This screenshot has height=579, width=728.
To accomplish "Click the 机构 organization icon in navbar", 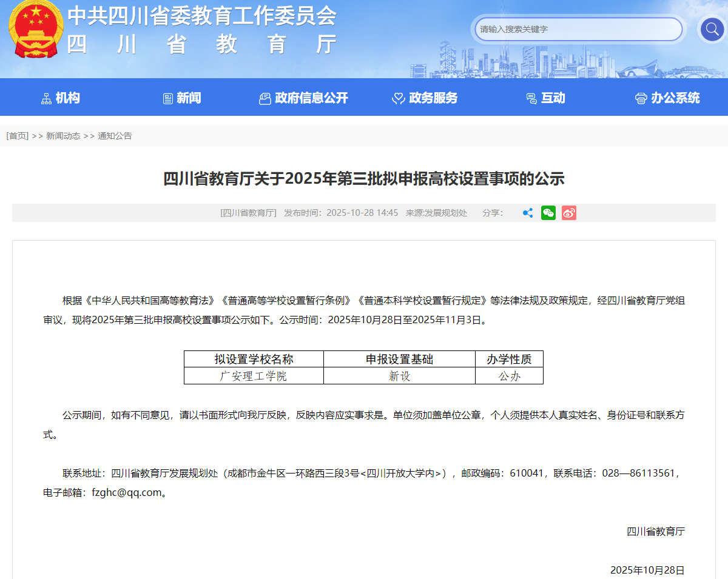I will click(46, 98).
